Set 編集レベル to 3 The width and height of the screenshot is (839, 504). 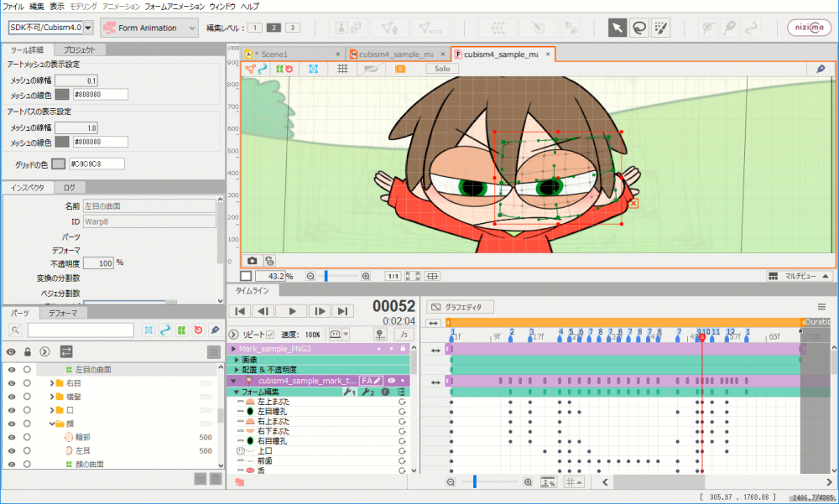coord(293,28)
